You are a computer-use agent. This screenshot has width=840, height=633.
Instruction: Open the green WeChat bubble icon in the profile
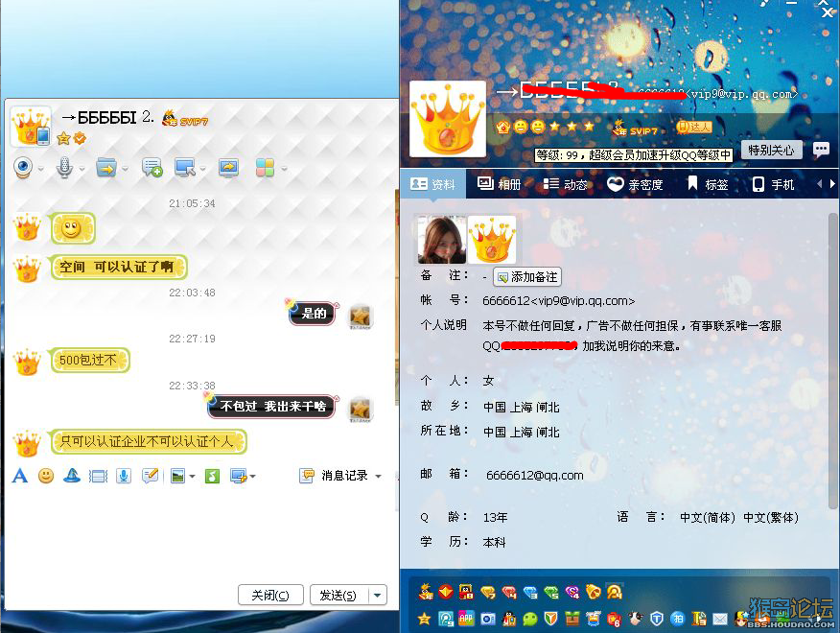pos(530,619)
